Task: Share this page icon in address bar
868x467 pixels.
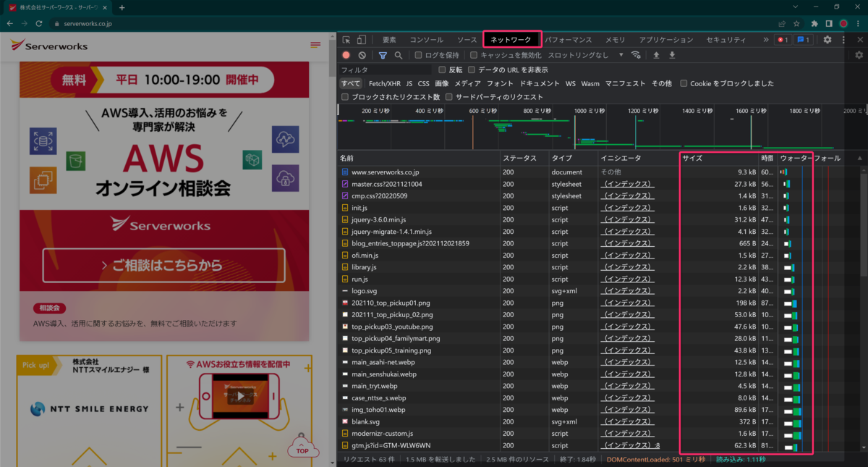Action: pyautogui.click(x=782, y=23)
